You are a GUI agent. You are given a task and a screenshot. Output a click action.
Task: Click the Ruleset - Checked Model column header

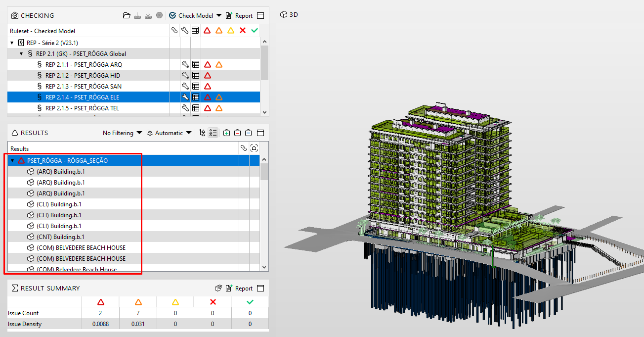tap(43, 31)
